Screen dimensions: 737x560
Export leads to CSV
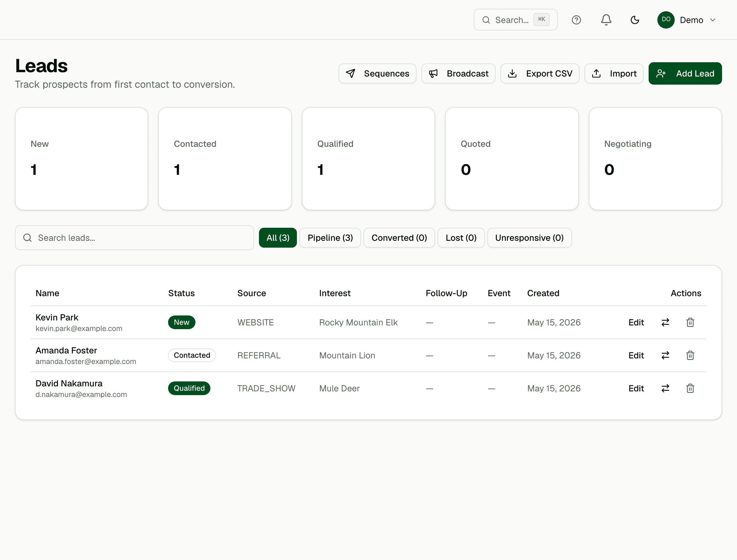tap(540, 73)
